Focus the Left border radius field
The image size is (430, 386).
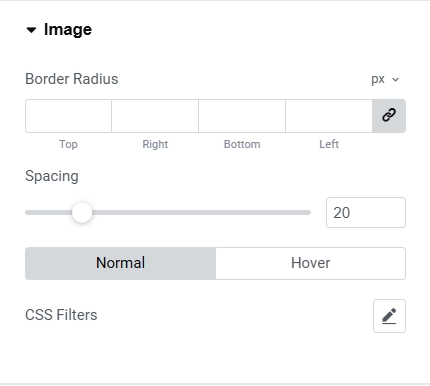pos(329,116)
